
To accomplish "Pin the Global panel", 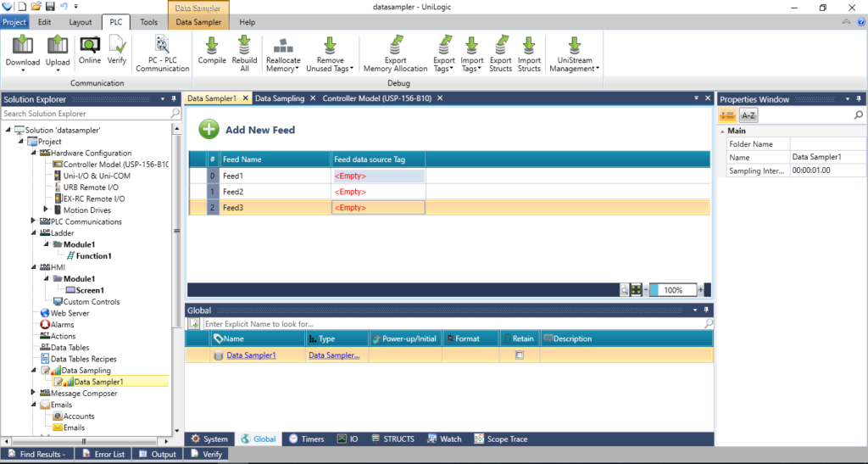I will (706, 310).
